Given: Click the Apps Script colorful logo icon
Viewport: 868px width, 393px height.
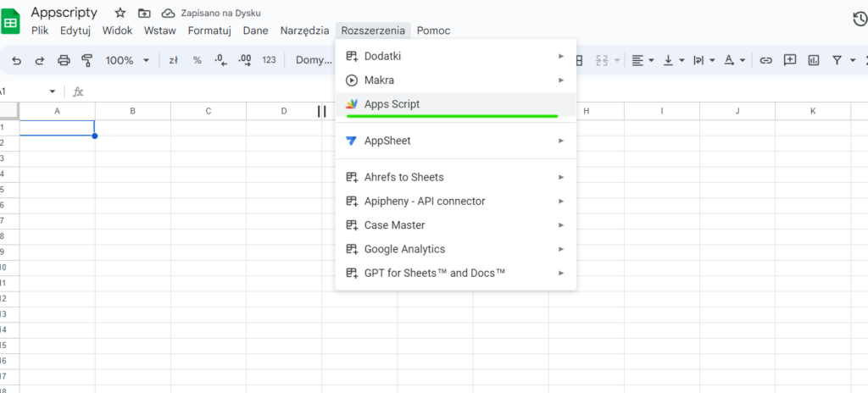Looking at the screenshot, I should click(x=352, y=104).
